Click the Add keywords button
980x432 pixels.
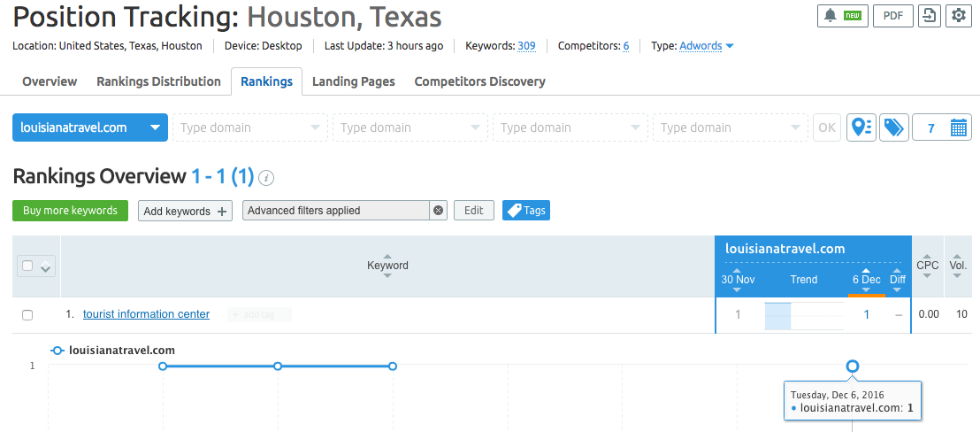[x=185, y=212]
